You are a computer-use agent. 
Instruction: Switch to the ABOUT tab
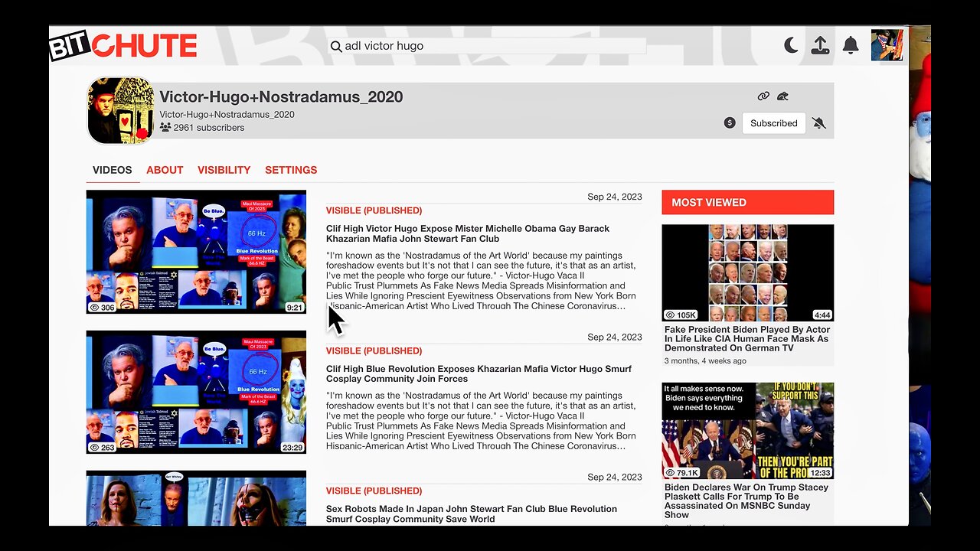(x=165, y=170)
